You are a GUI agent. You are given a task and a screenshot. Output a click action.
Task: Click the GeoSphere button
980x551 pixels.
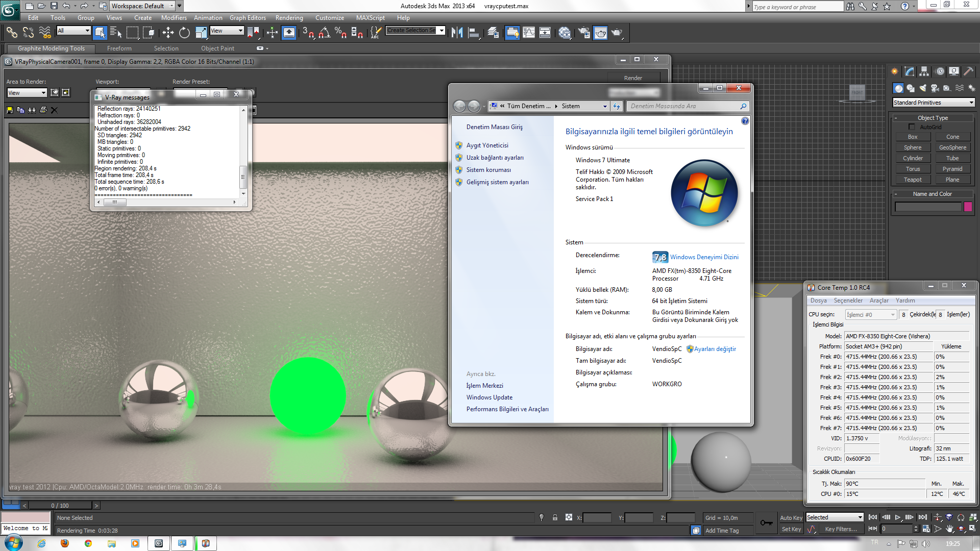tap(952, 147)
